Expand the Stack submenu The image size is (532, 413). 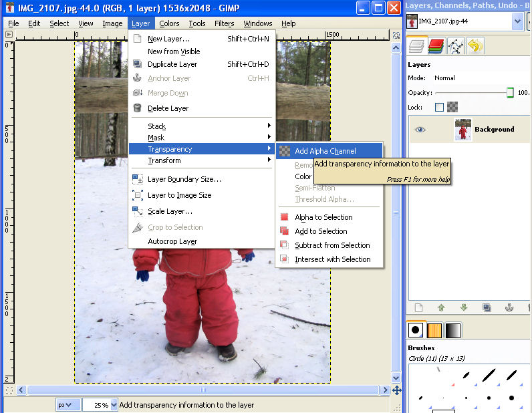pos(202,126)
